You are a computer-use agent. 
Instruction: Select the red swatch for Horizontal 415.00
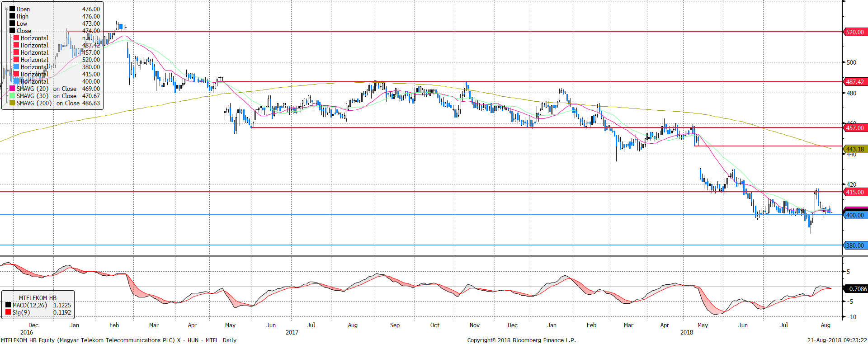[x=16, y=74]
